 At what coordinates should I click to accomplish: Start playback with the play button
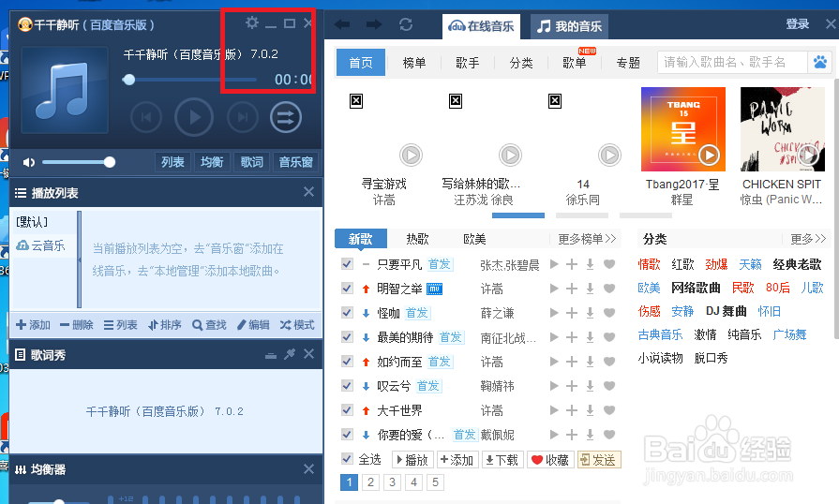coord(194,117)
